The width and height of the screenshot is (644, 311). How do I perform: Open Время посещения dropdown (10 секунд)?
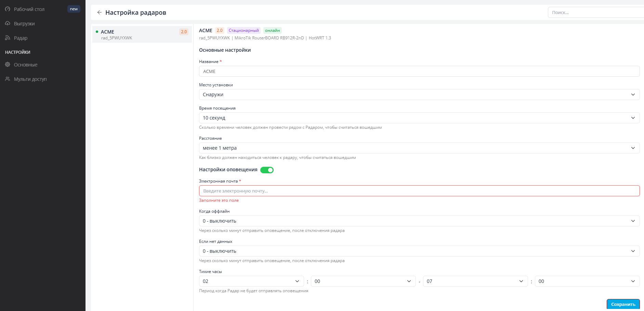419,118
